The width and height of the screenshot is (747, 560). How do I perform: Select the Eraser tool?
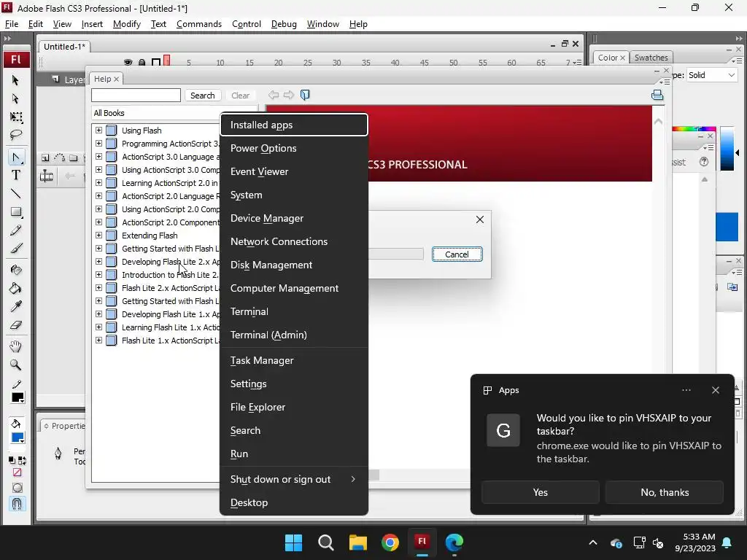16,325
